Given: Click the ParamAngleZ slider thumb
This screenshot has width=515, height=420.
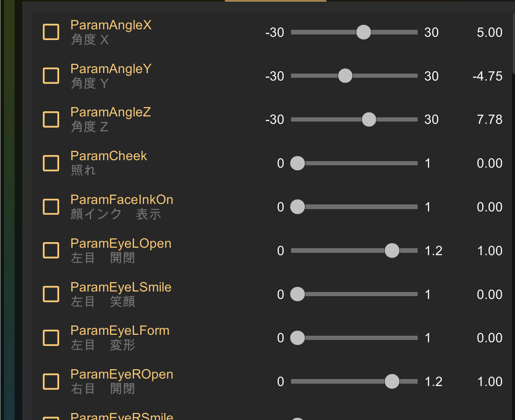Looking at the screenshot, I should coord(369,119).
